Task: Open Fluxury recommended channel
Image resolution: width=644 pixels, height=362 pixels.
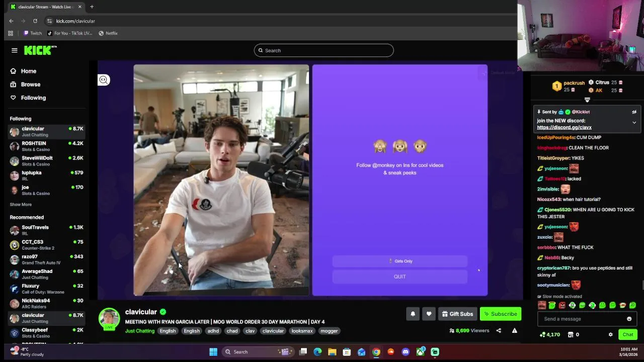Action: click(x=47, y=289)
